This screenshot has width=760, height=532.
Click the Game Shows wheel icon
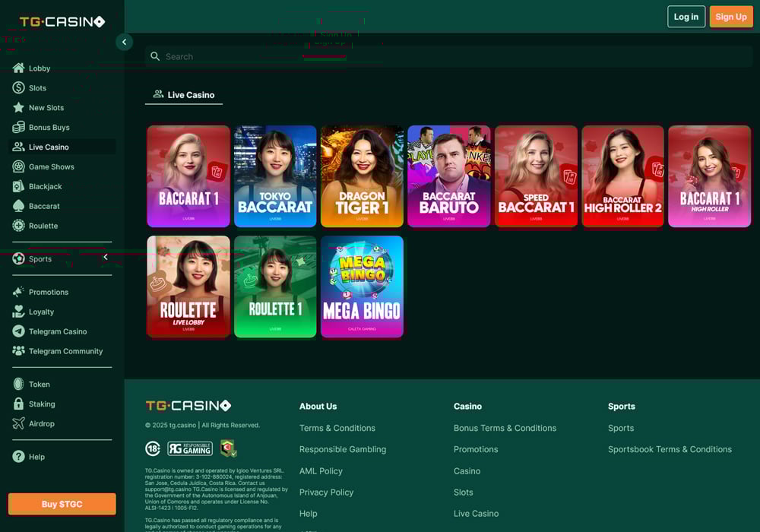[x=18, y=166]
